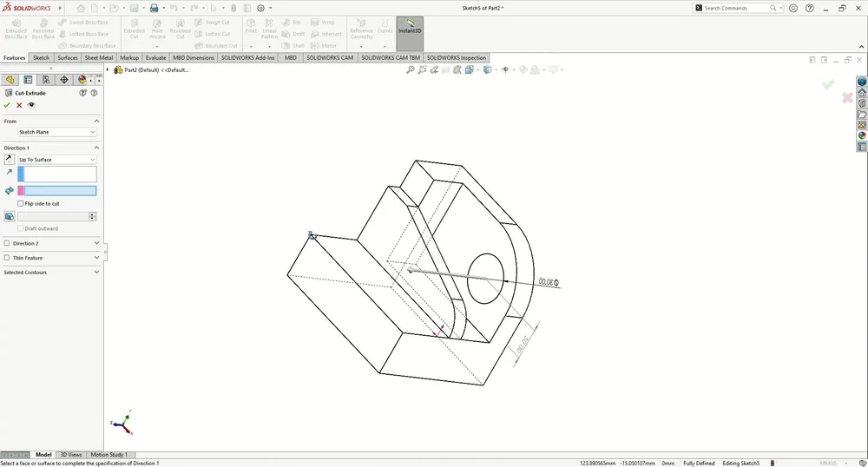Cancel the Cut-Extrude with the red X
The height and width of the screenshot is (467, 868).
[x=19, y=105]
